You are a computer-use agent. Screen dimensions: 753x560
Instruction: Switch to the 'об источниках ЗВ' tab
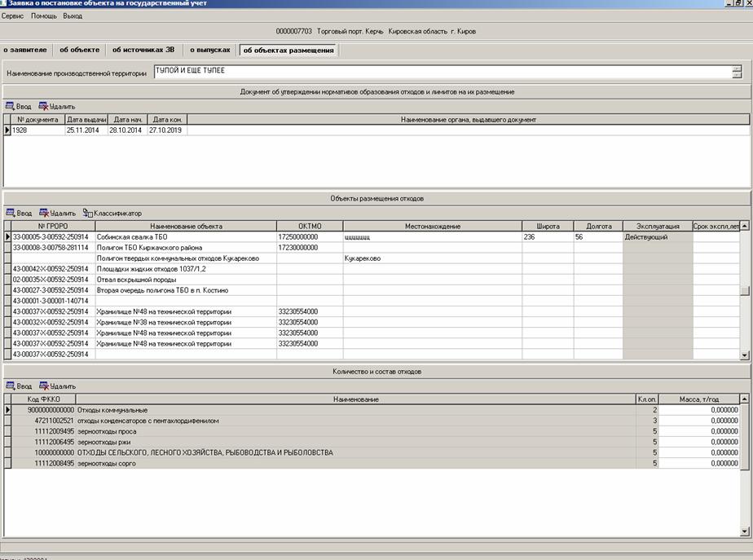click(x=143, y=50)
